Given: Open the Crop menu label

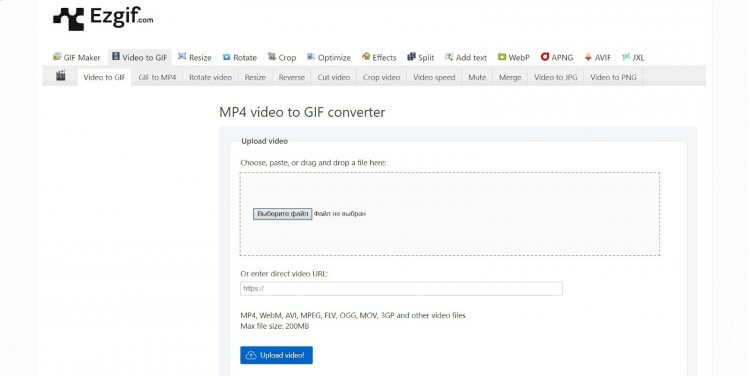Looking at the screenshot, I should [x=287, y=57].
